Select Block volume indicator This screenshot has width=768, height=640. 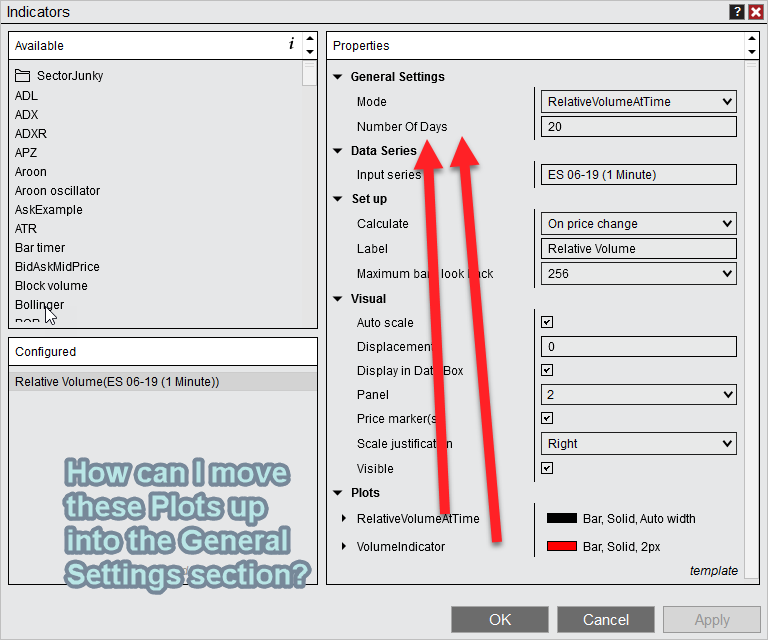tap(51, 286)
